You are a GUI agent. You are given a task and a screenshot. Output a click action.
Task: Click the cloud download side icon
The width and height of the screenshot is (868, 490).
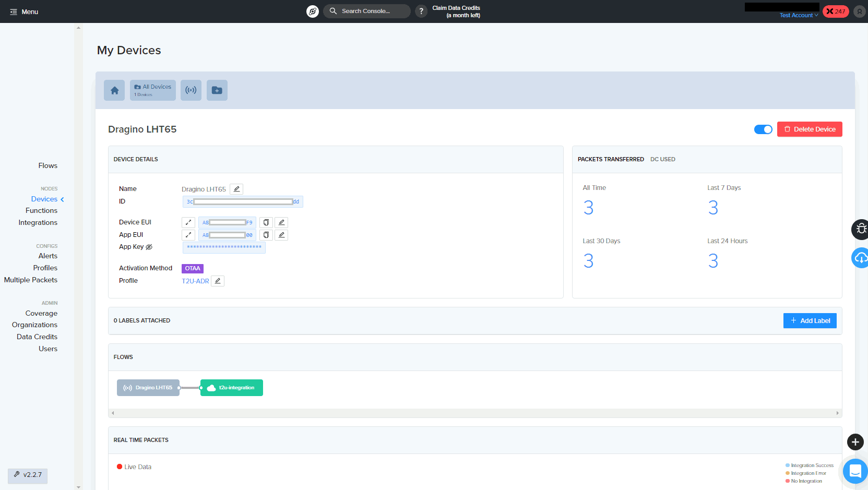861,258
